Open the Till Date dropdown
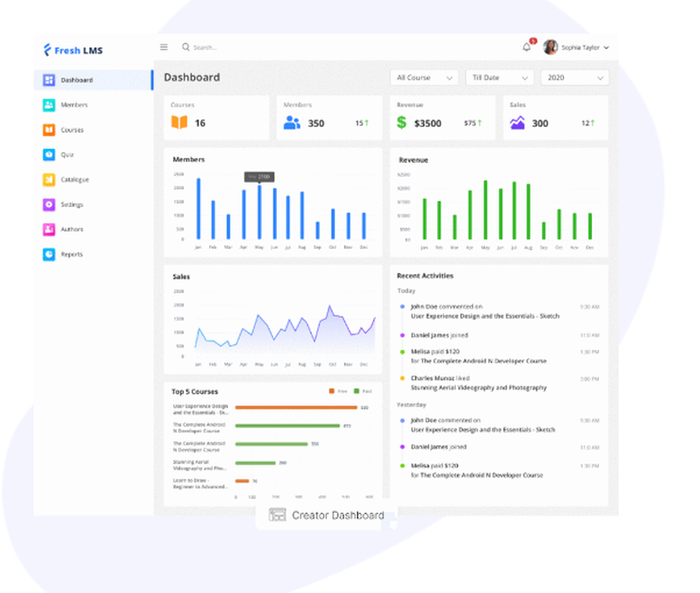 point(500,78)
